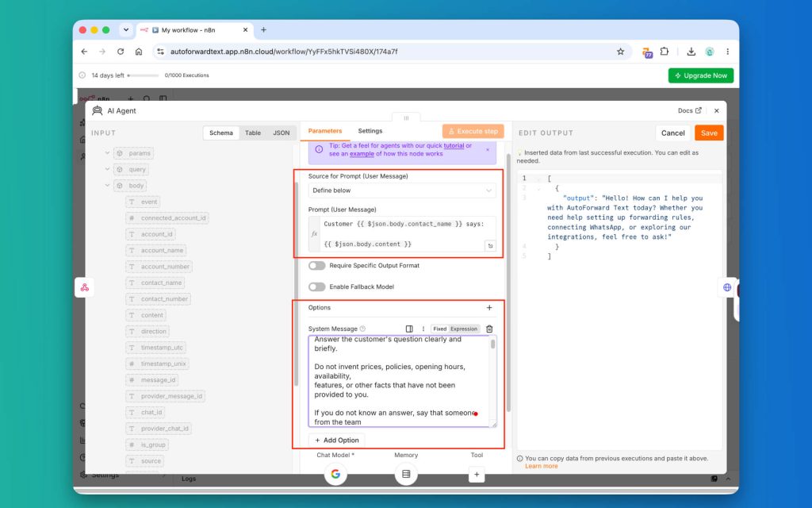Open the example link in the tip
This screenshot has height=508, width=812.
coord(362,153)
